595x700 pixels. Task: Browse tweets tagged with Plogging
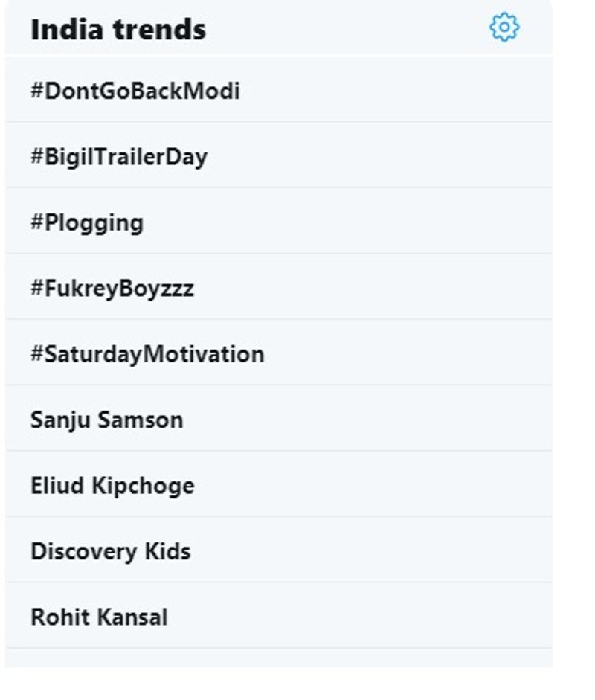(x=87, y=223)
